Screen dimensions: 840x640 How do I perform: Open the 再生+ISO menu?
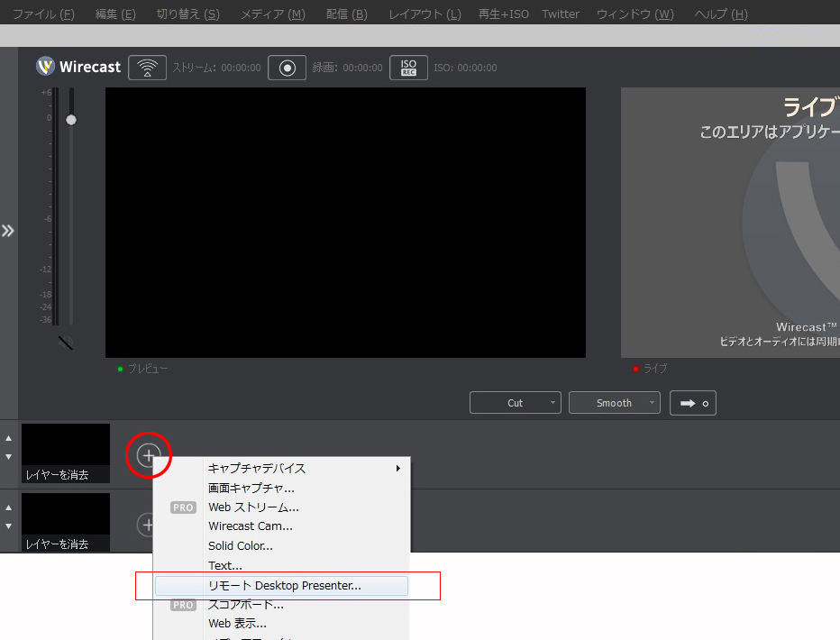pos(503,14)
